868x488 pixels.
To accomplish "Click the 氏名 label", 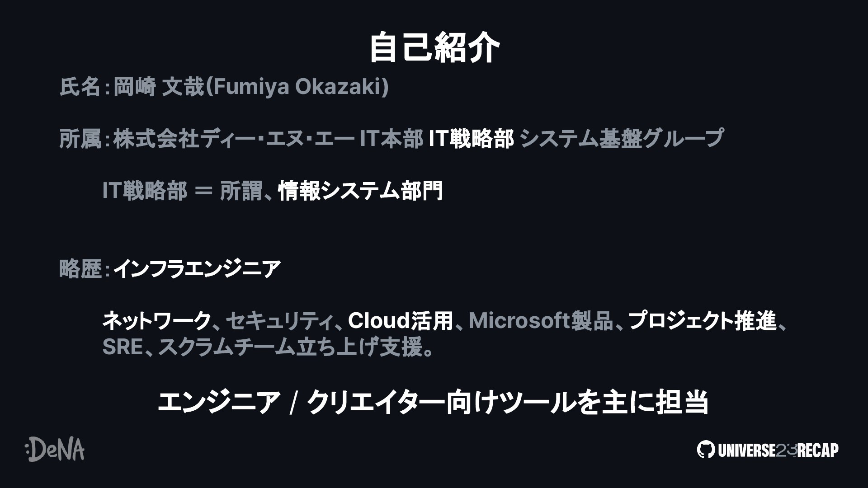I will (80, 87).
